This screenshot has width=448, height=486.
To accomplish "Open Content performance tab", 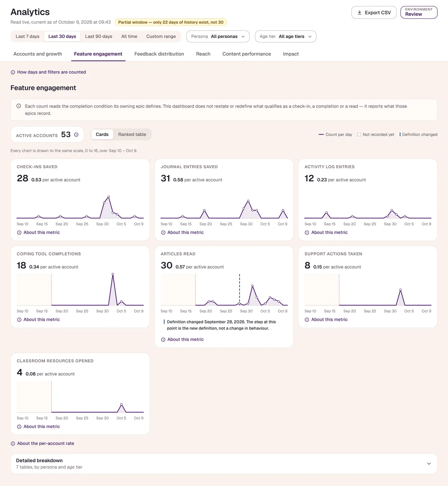I will [x=247, y=54].
